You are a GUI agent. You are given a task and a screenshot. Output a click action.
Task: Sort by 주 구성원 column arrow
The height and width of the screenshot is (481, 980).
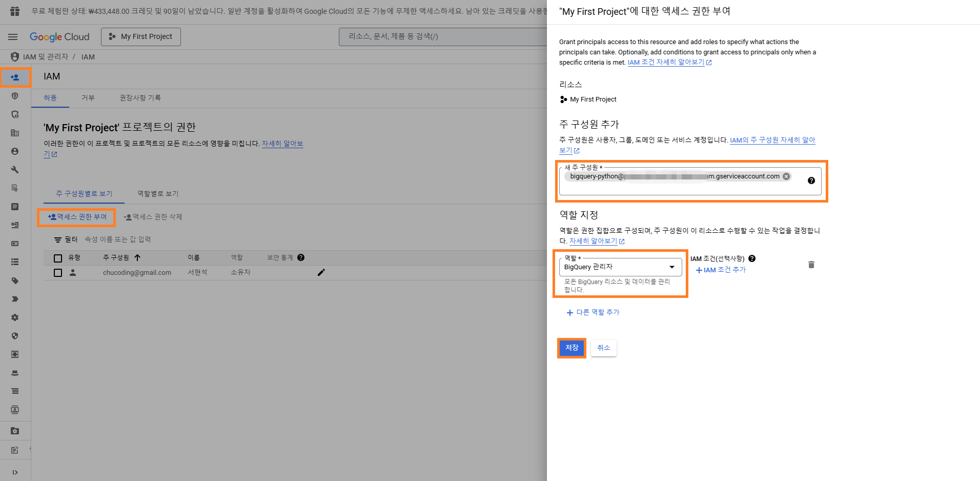[137, 257]
